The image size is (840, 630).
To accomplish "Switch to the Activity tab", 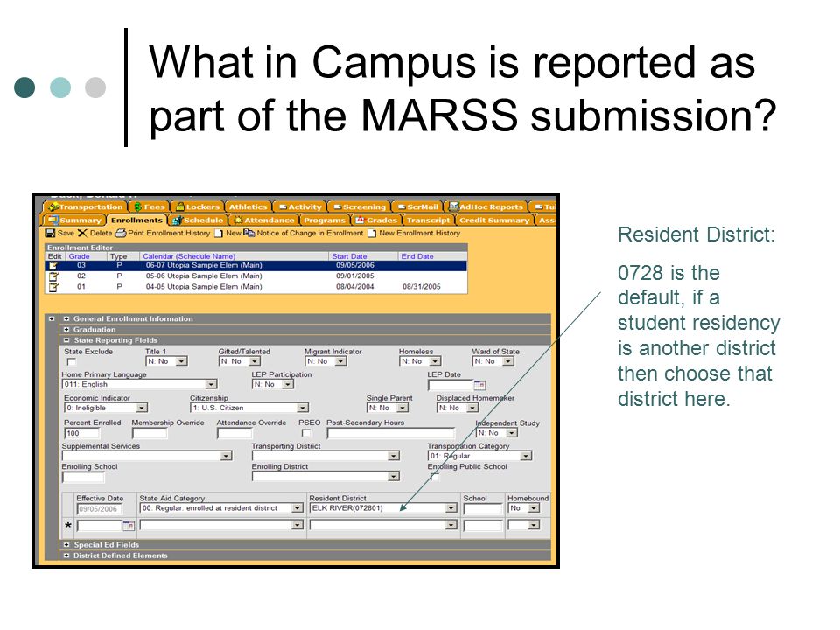I will [299, 206].
